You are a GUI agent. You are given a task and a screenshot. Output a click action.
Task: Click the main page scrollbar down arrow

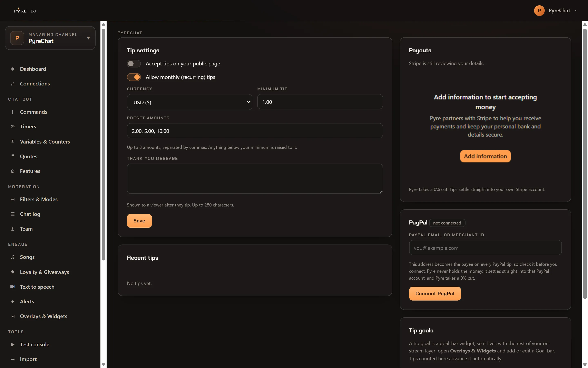point(585,365)
